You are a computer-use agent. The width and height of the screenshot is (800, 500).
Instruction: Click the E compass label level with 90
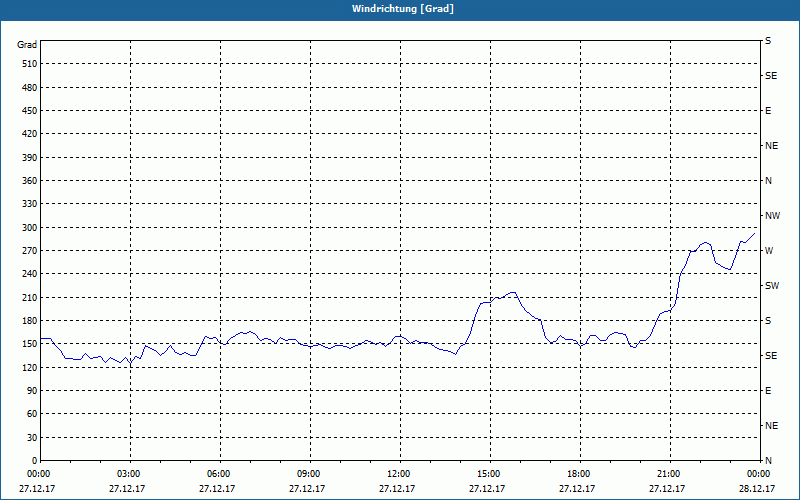[x=768, y=391]
